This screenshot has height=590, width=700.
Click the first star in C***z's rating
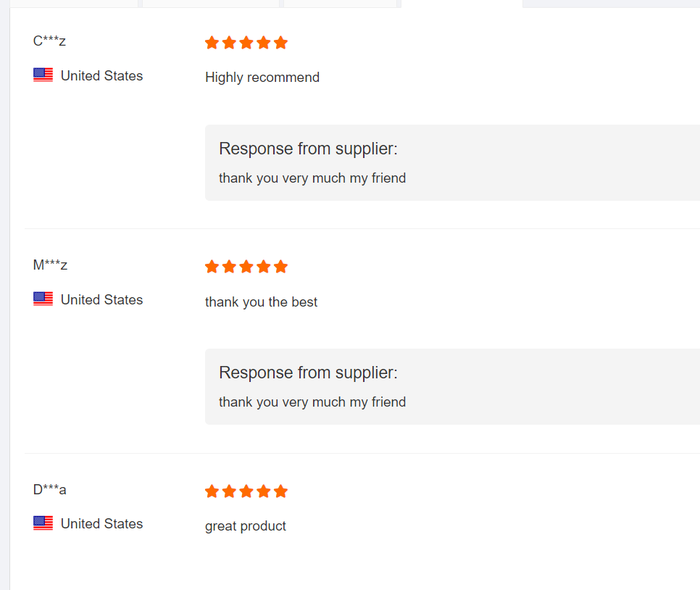click(x=212, y=43)
